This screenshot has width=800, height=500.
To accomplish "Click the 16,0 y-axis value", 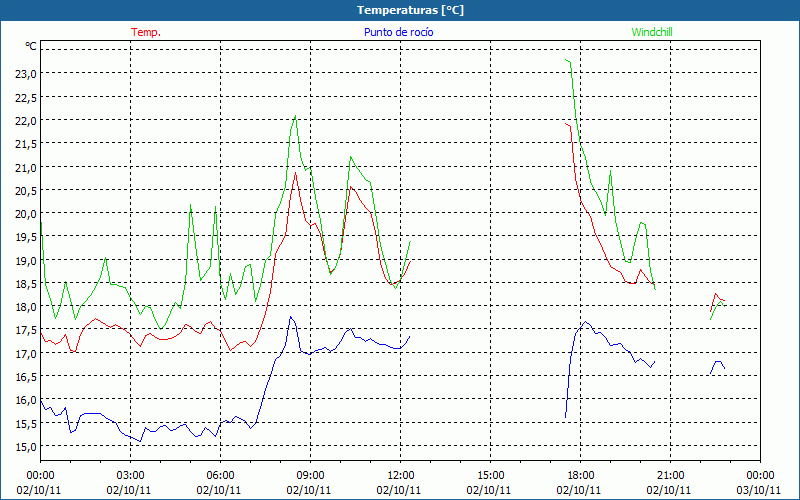I will [x=26, y=401].
